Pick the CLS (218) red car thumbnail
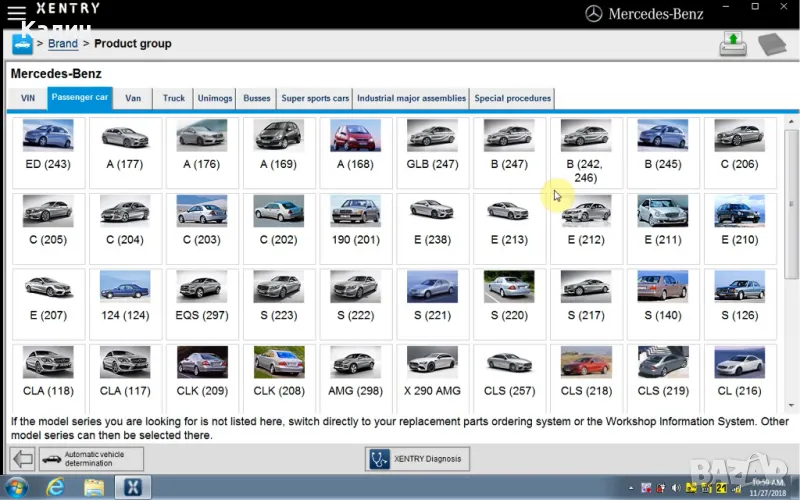Image resolution: width=800 pixels, height=500 pixels. pos(585,374)
